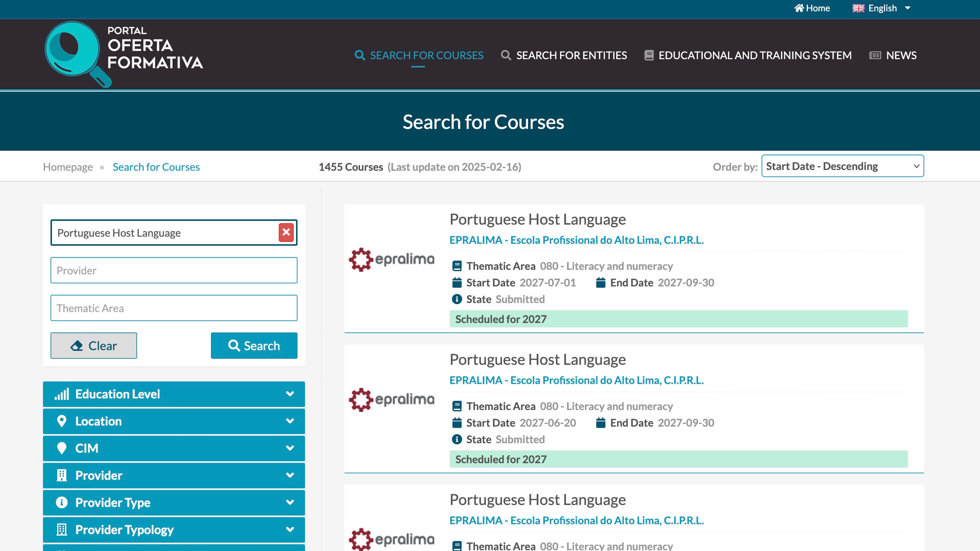This screenshot has height=551, width=980.
Task: Click the Search for Courses magnifier icon
Action: tap(360, 55)
